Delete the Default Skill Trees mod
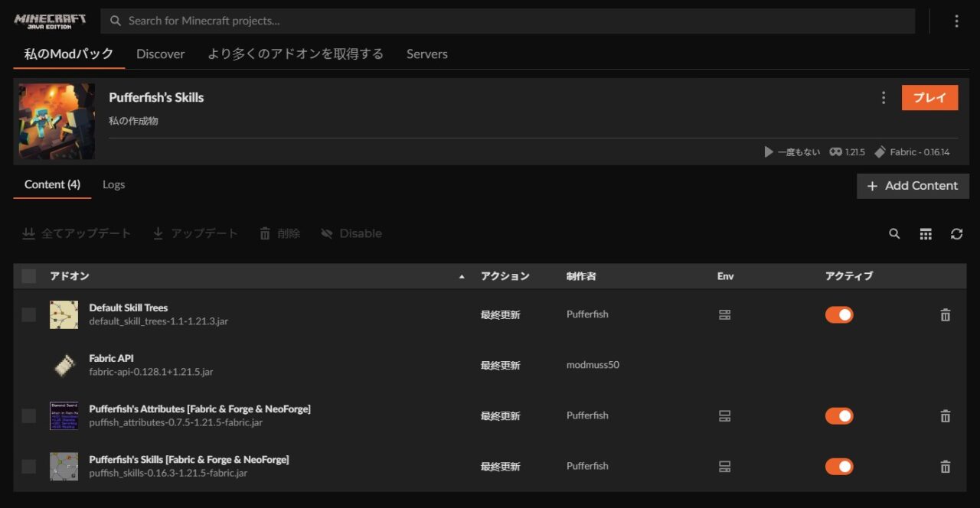This screenshot has height=508, width=980. point(946,314)
